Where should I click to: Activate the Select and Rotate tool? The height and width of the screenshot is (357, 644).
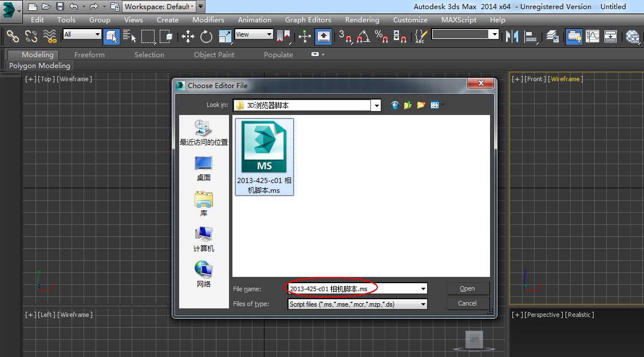(206, 37)
